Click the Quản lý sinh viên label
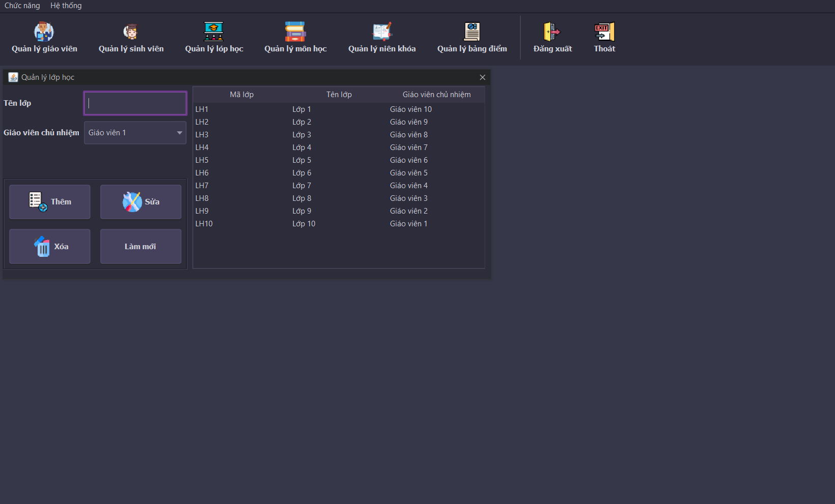 pos(131,49)
